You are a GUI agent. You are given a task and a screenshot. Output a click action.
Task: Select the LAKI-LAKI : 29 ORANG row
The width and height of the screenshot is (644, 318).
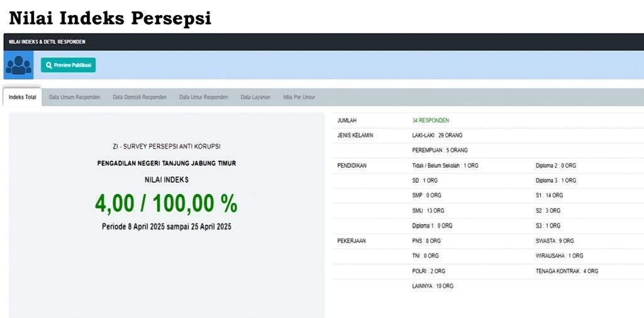pos(437,135)
